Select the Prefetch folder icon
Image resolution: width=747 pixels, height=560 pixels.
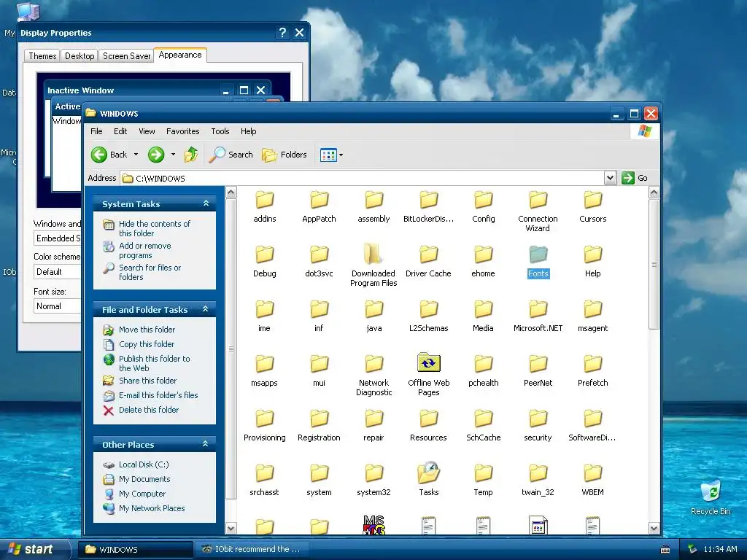[592, 364]
